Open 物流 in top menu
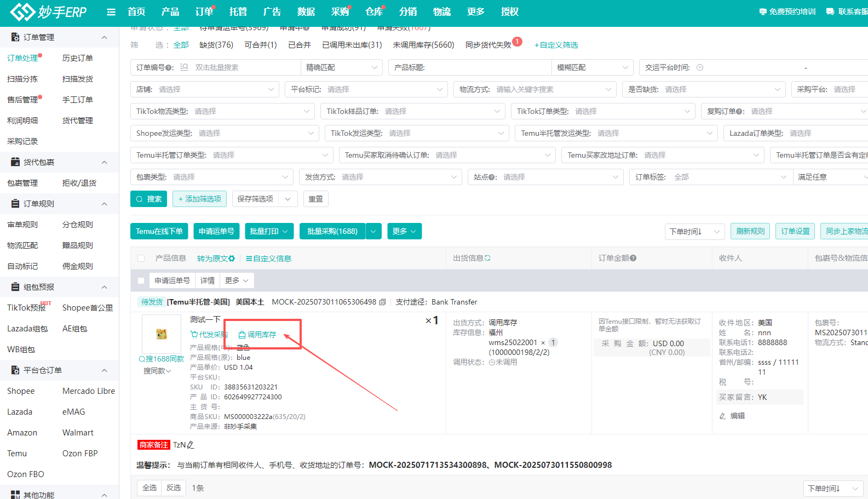Image resolution: width=868 pixels, height=499 pixels. tap(442, 12)
